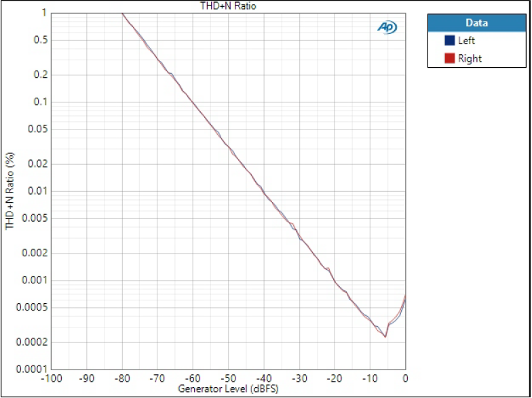Click the -90 x-axis tick label

(87, 378)
